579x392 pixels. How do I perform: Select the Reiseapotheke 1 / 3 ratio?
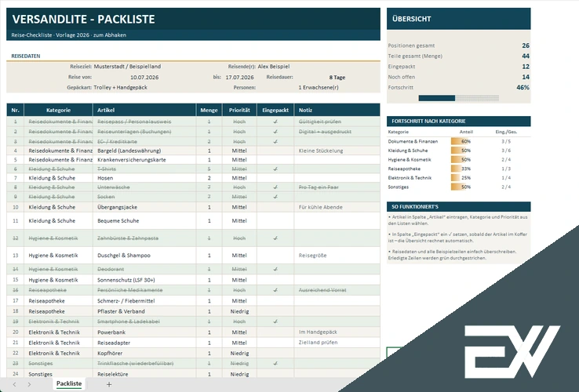[x=506, y=169]
